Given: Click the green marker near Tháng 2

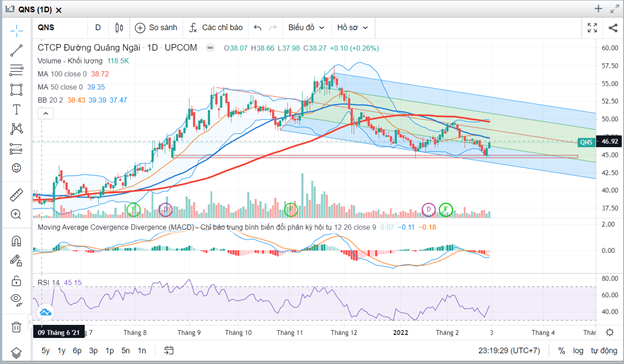Looking at the screenshot, I should click(446, 209).
